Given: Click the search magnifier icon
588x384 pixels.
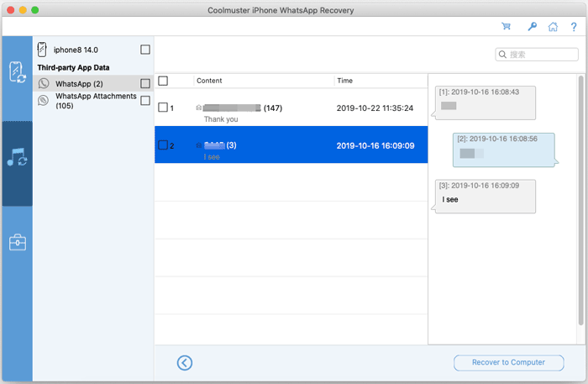Looking at the screenshot, I should (x=502, y=55).
